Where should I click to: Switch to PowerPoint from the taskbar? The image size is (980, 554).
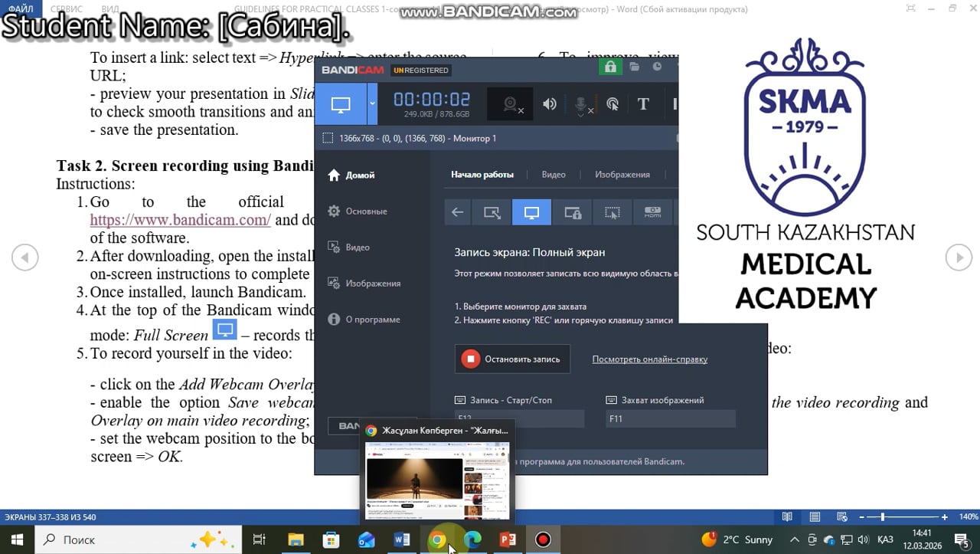(x=508, y=539)
